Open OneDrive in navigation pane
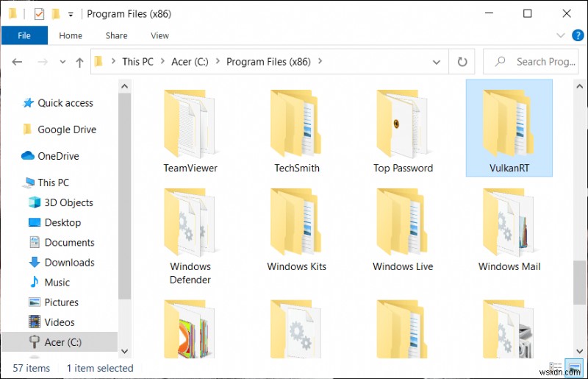Image resolution: width=588 pixels, height=379 pixels. tap(50, 156)
